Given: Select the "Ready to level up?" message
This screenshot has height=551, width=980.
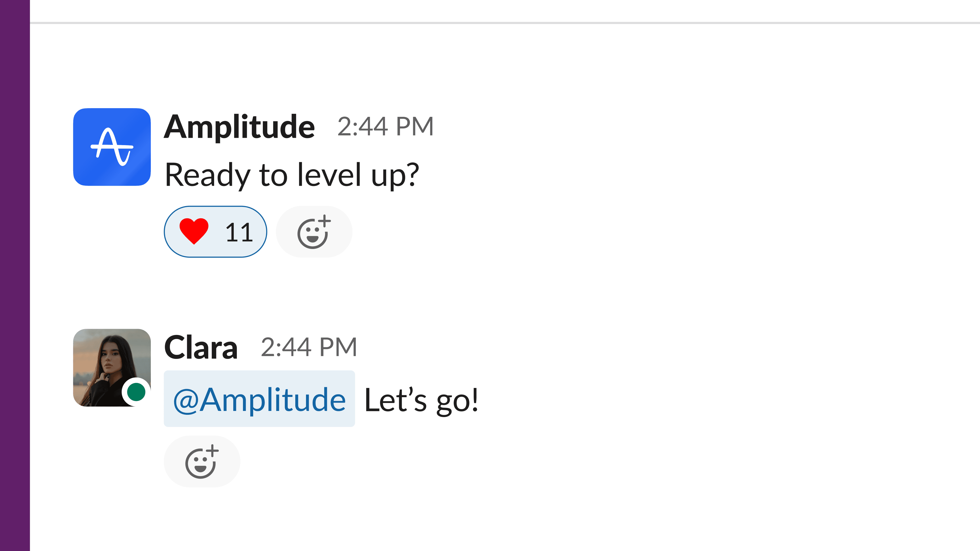Looking at the screenshot, I should 292,175.
